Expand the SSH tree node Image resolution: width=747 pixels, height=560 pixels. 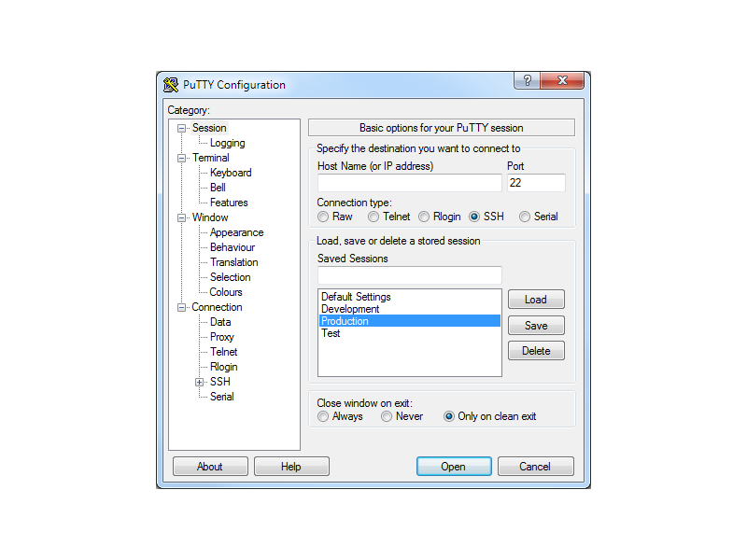pyautogui.click(x=199, y=382)
